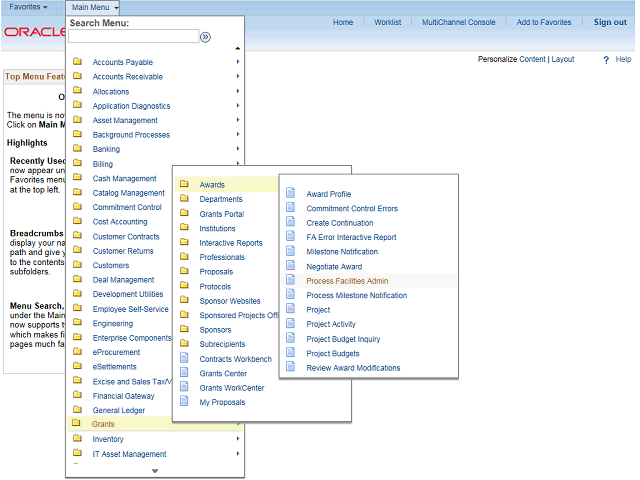Expand the Inventory submenu arrow
Viewport: 640px width, 480px height.
pyautogui.click(x=238, y=439)
